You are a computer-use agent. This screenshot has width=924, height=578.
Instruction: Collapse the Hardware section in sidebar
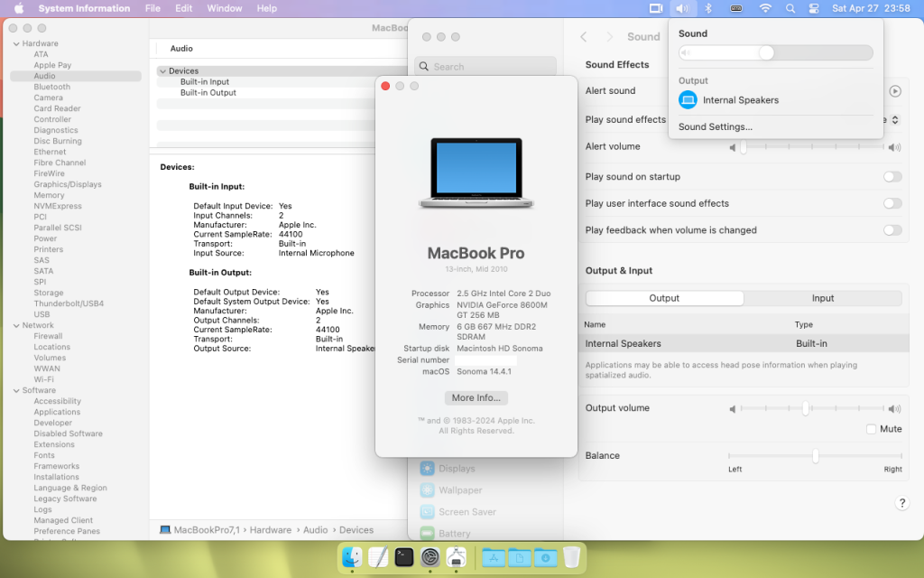(15, 43)
